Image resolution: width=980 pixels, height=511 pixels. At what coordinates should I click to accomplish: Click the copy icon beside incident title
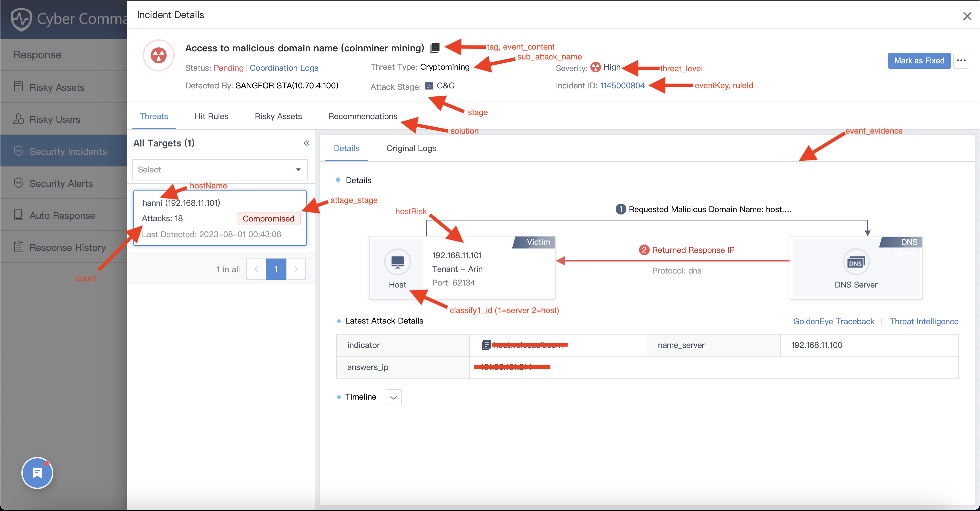(435, 48)
